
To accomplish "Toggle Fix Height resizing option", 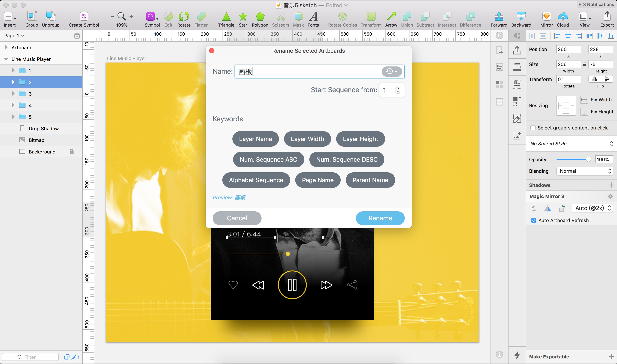I will pyautogui.click(x=584, y=112).
